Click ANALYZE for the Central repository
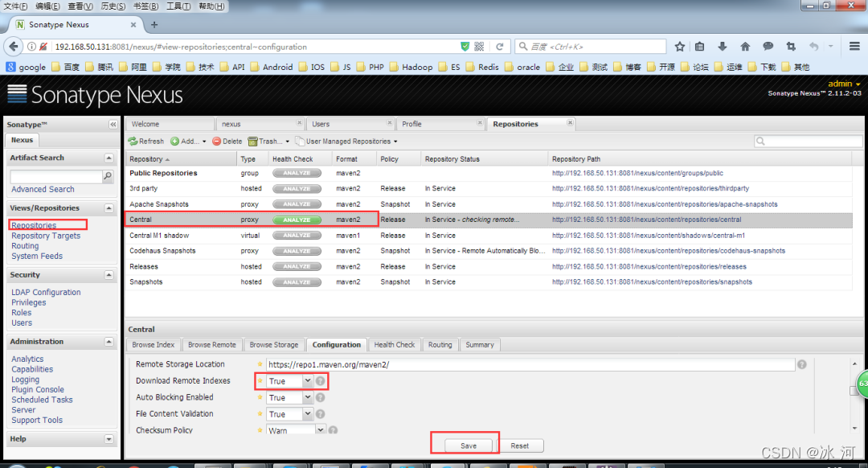Screen dimensions: 868x468 coord(297,220)
